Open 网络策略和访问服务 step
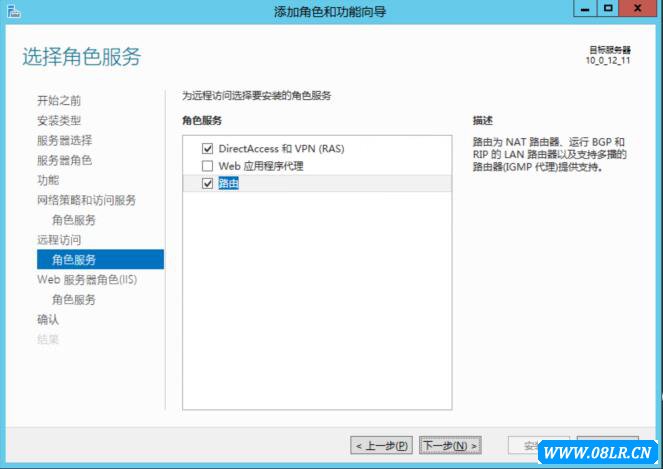The height and width of the screenshot is (469, 663). coord(86,200)
